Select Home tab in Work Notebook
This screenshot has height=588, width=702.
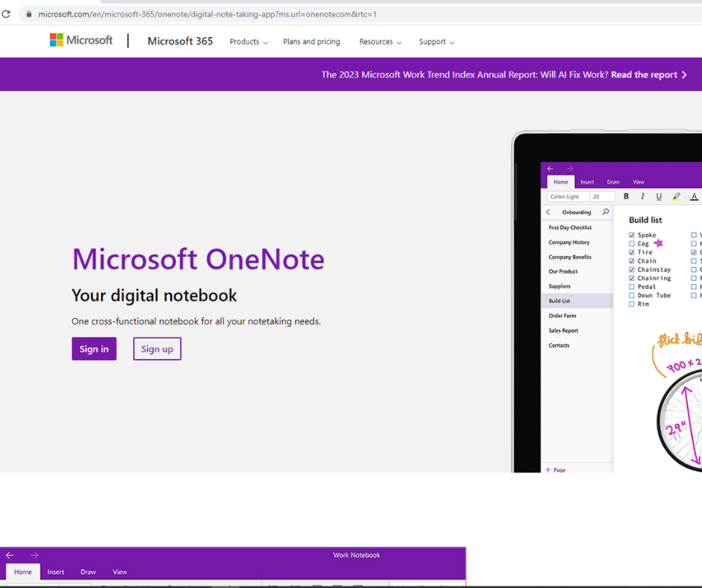coord(23,572)
